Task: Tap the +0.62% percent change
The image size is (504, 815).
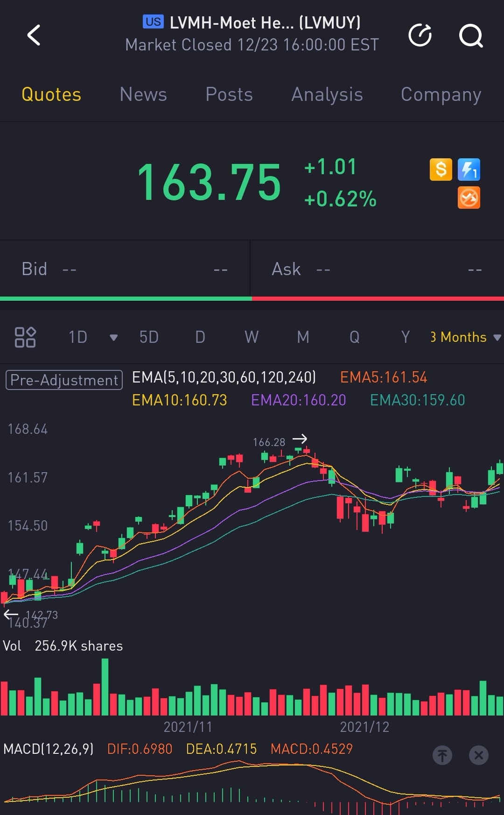Action: [x=340, y=199]
